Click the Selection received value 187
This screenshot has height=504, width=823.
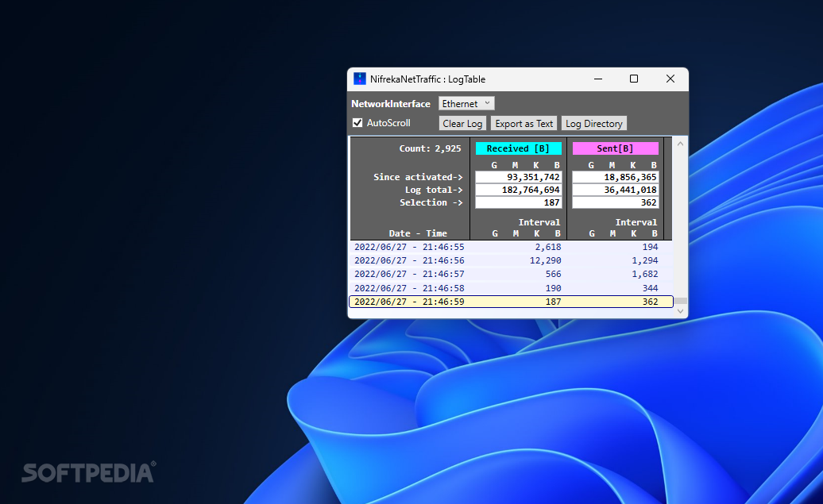(x=518, y=202)
